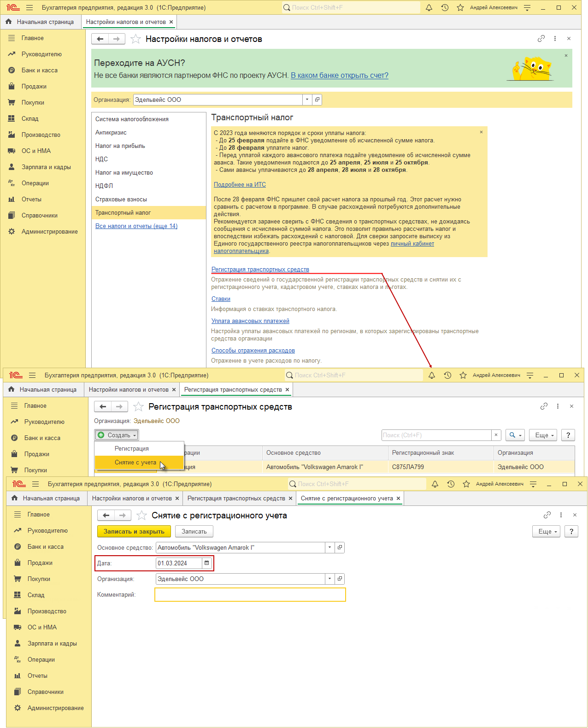Screen dimensions: 588x728
Task: Open the Создать dropdown button
Action: click(117, 435)
